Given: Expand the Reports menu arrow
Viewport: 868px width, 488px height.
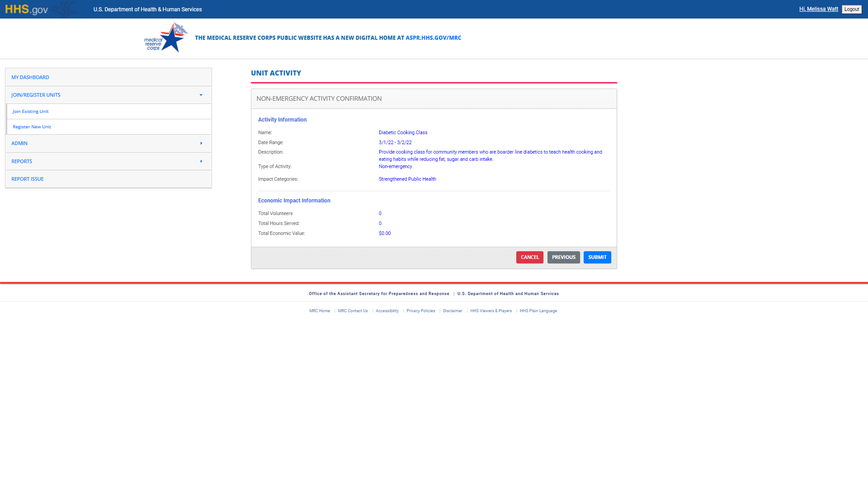Looking at the screenshot, I should pyautogui.click(x=201, y=161).
